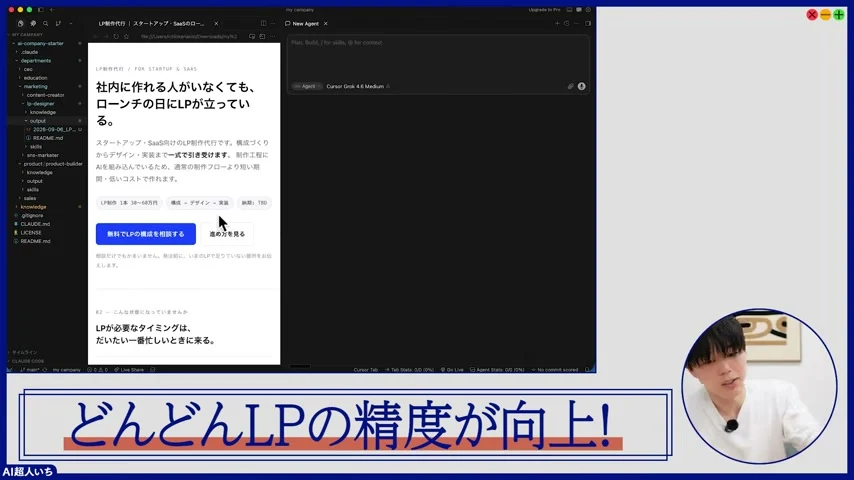Switch to the New Agent tab
This screenshot has height=480, width=854.
306,23
